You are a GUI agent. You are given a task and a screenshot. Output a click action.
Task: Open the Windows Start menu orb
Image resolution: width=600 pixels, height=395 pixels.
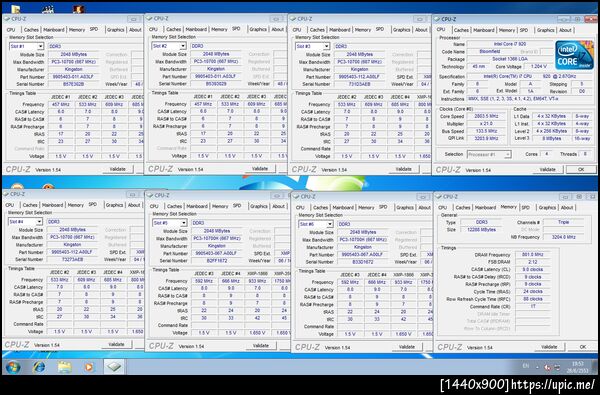[13, 367]
